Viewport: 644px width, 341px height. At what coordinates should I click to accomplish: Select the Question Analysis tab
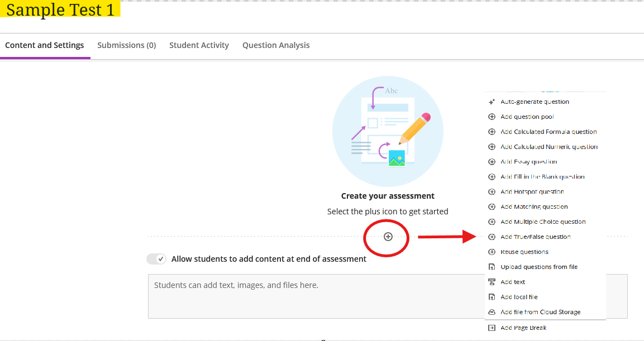(x=276, y=45)
